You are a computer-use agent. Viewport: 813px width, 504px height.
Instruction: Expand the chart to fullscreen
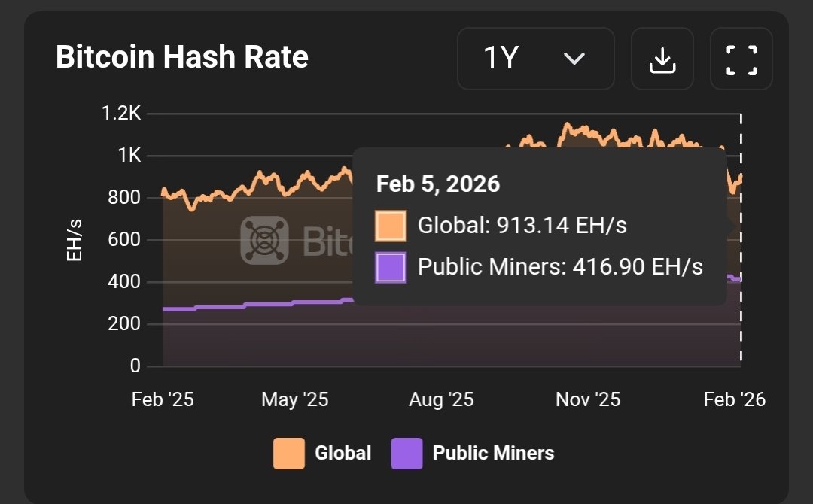[x=741, y=59]
